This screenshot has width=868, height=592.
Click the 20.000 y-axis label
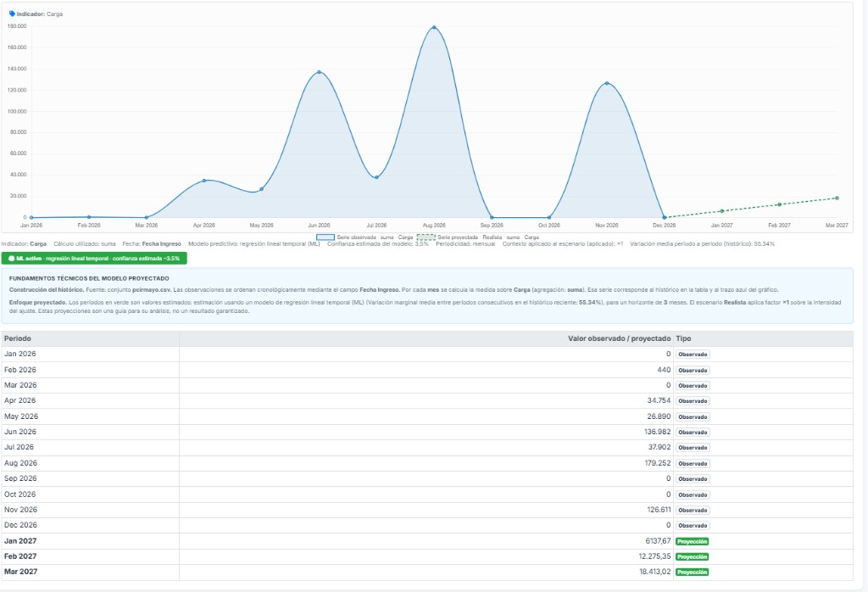19,196
